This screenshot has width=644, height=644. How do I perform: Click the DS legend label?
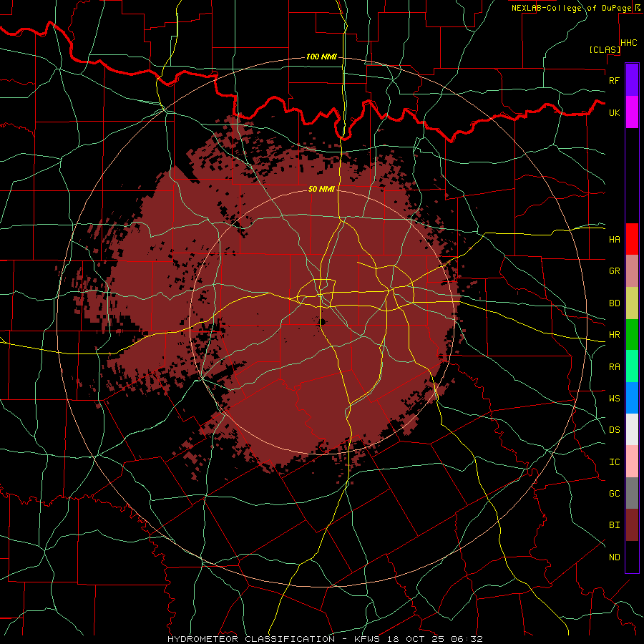coord(615,430)
